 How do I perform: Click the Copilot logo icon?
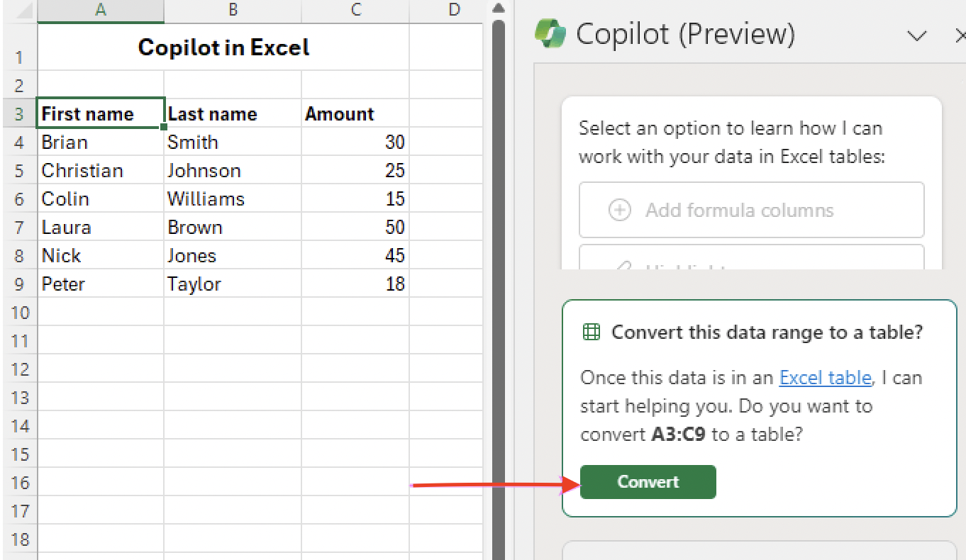[550, 33]
